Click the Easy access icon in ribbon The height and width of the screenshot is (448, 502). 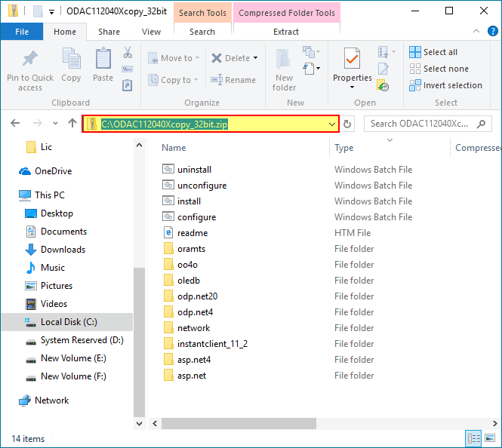309,69
